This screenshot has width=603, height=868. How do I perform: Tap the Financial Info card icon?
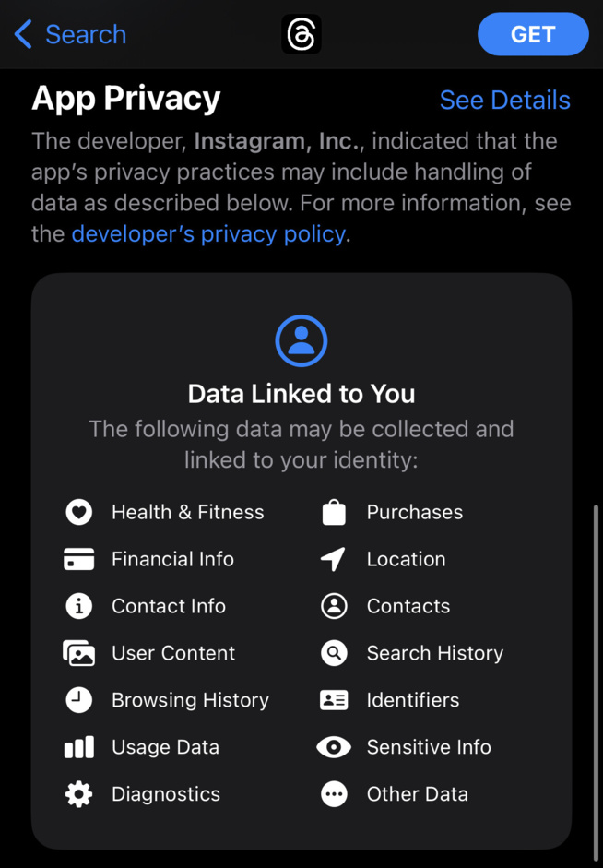point(79,559)
